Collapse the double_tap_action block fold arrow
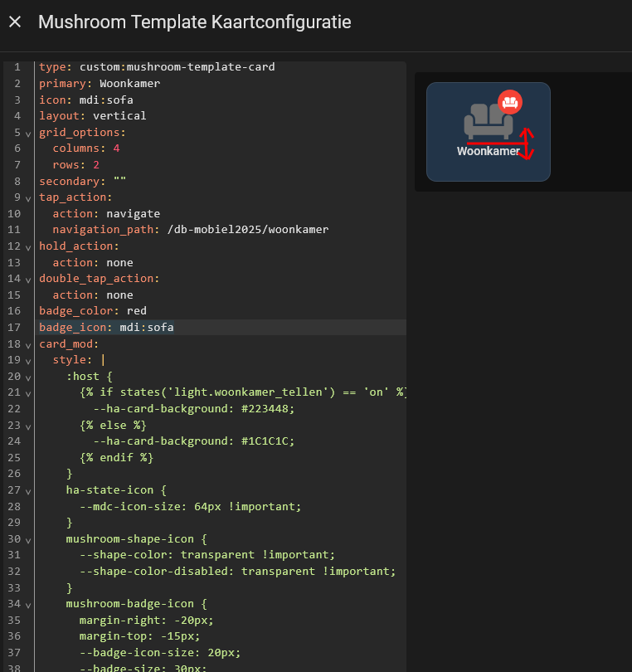 point(28,280)
